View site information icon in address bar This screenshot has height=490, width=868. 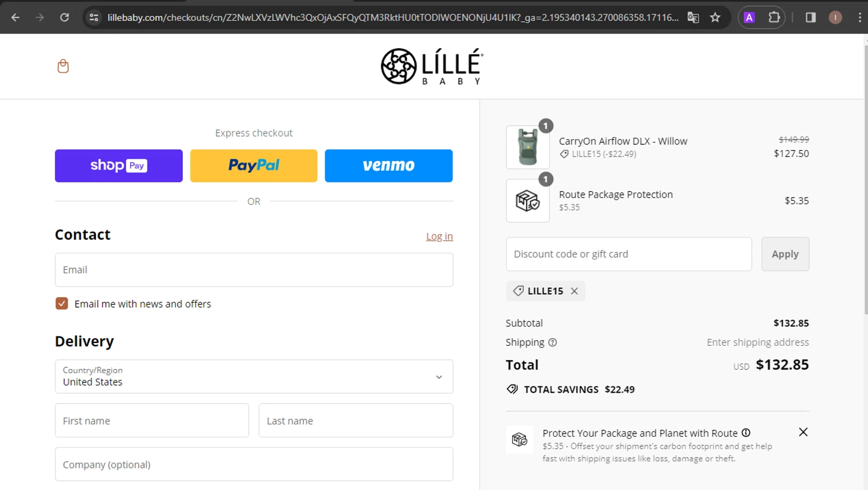click(x=94, y=17)
